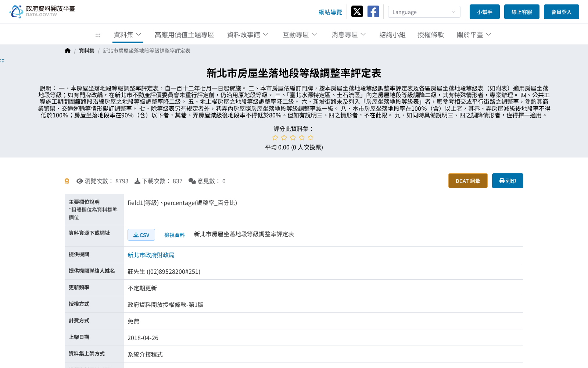Viewport: 588px width, 368px height.
Task: Open 新北市政府財政局 provider link
Action: pos(151,255)
